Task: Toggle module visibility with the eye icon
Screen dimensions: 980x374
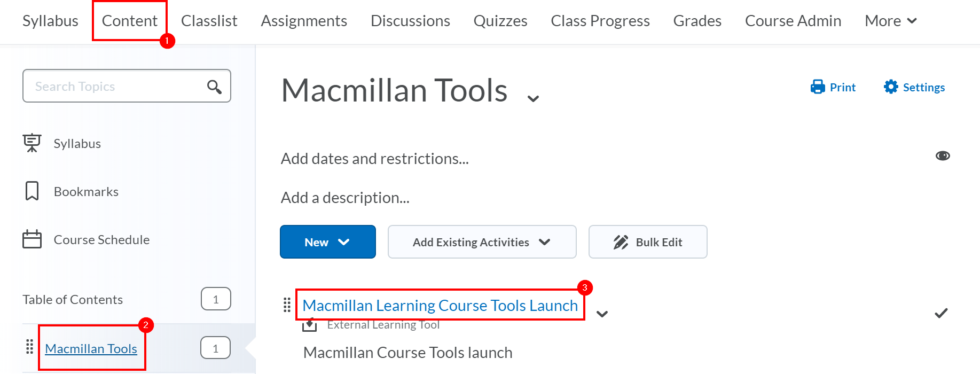Action: [x=943, y=155]
